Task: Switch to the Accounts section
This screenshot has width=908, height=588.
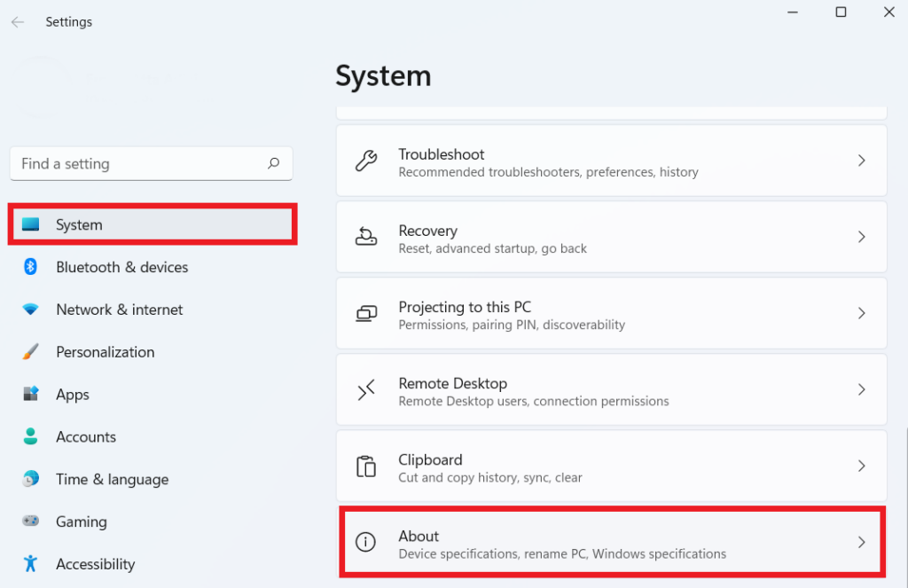Action: coord(86,437)
